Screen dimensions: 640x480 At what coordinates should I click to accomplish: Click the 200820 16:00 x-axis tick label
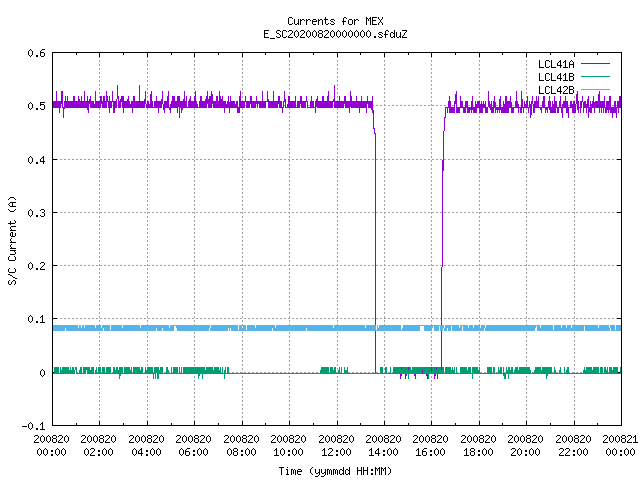[x=430, y=446]
